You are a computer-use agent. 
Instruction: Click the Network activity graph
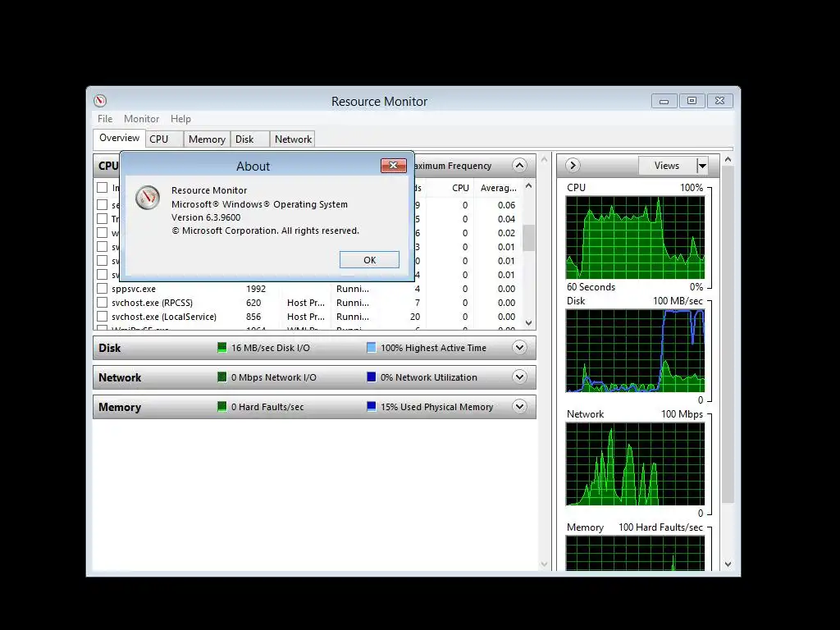click(x=636, y=464)
